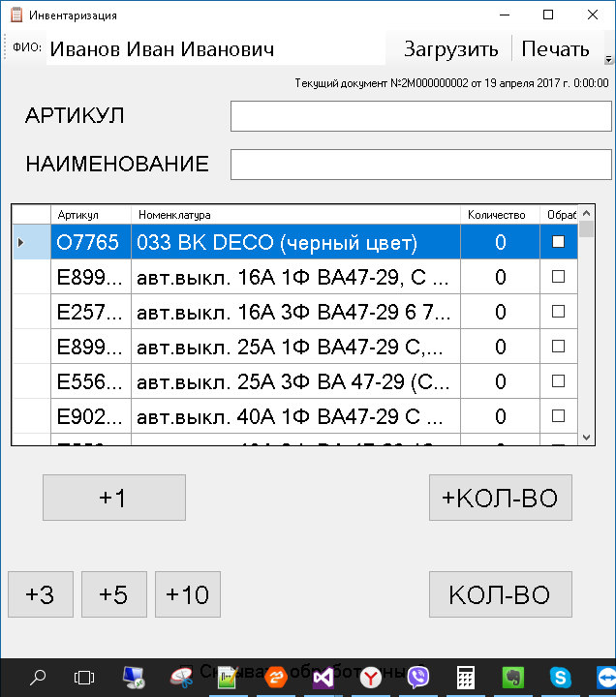Viewport: 616px width, 697px height.
Task: Toggle the checkbox for авт.выкл. 25А 3Ф row
Action: point(558,381)
